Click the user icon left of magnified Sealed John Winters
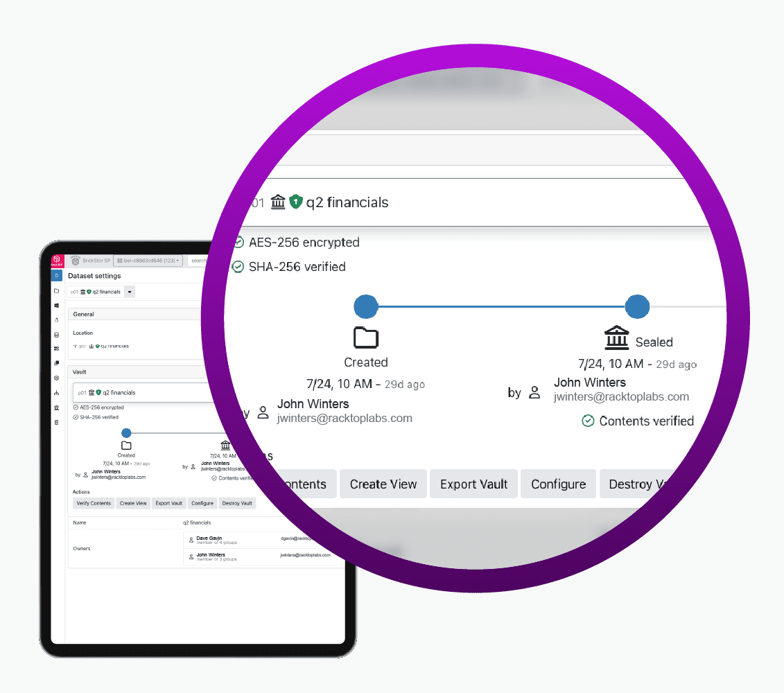Image resolution: width=784 pixels, height=693 pixels. pyautogui.click(x=534, y=392)
